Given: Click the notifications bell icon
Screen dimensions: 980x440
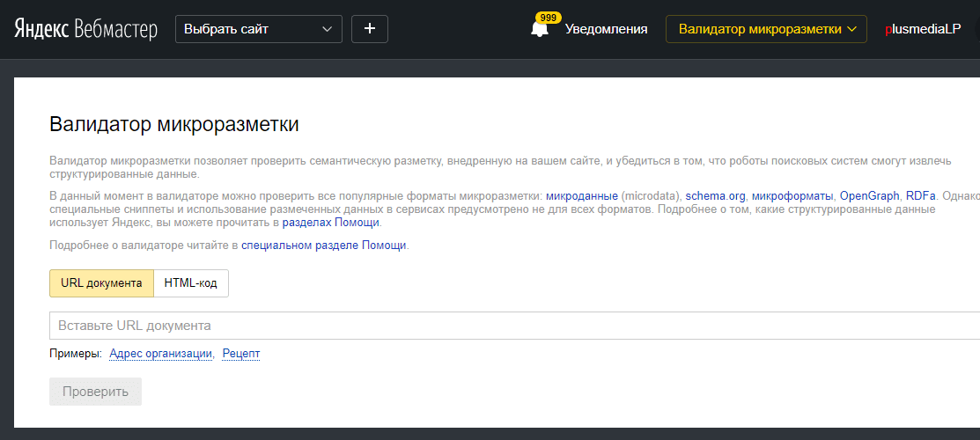Looking at the screenshot, I should [x=539, y=29].
